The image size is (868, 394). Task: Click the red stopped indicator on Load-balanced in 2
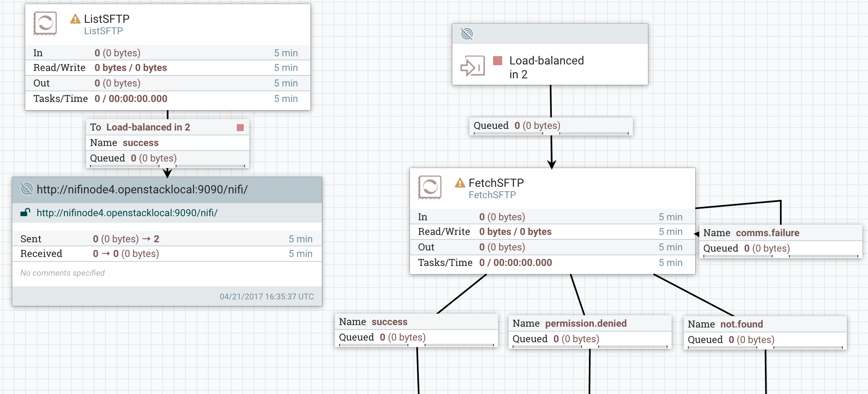pos(498,61)
